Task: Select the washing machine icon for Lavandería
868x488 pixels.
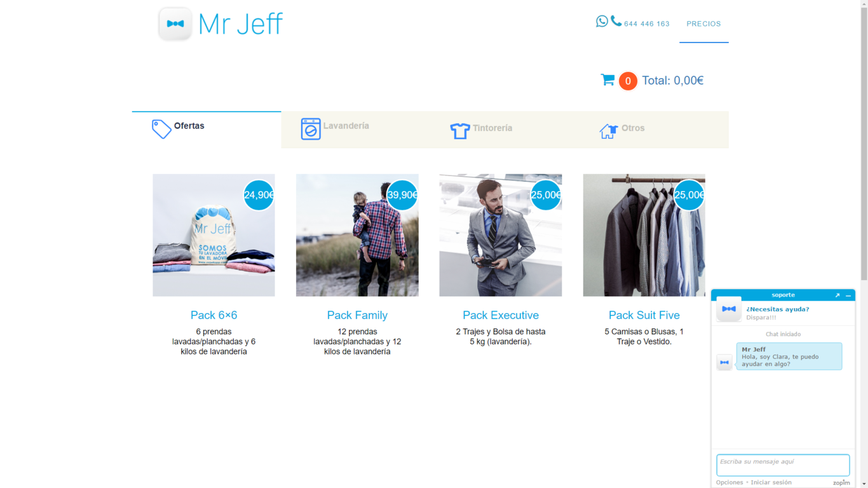Action: tap(309, 128)
